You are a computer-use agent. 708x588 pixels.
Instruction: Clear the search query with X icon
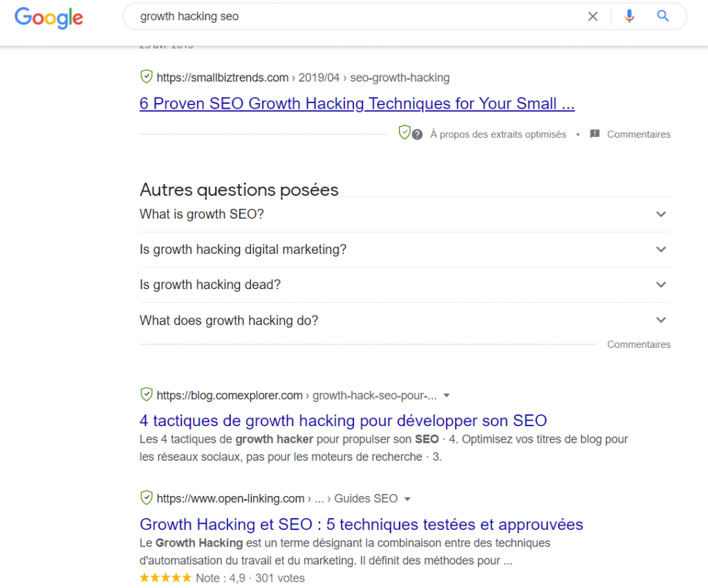click(x=593, y=17)
